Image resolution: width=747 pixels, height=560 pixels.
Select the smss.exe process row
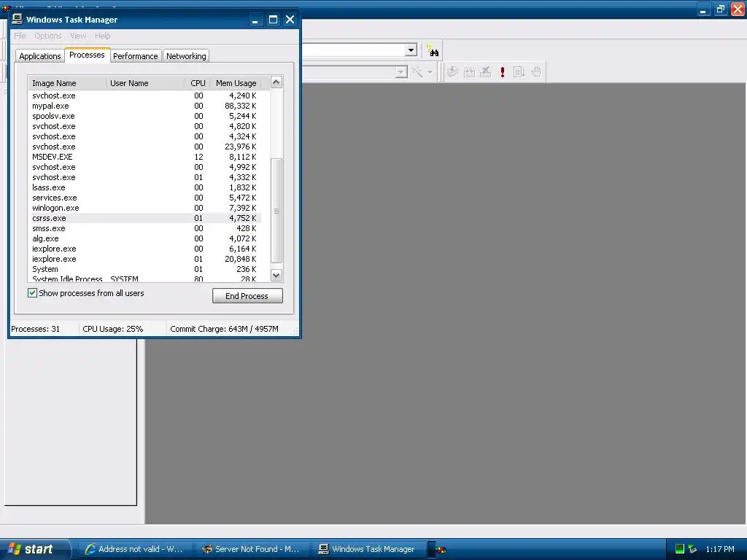(144, 228)
